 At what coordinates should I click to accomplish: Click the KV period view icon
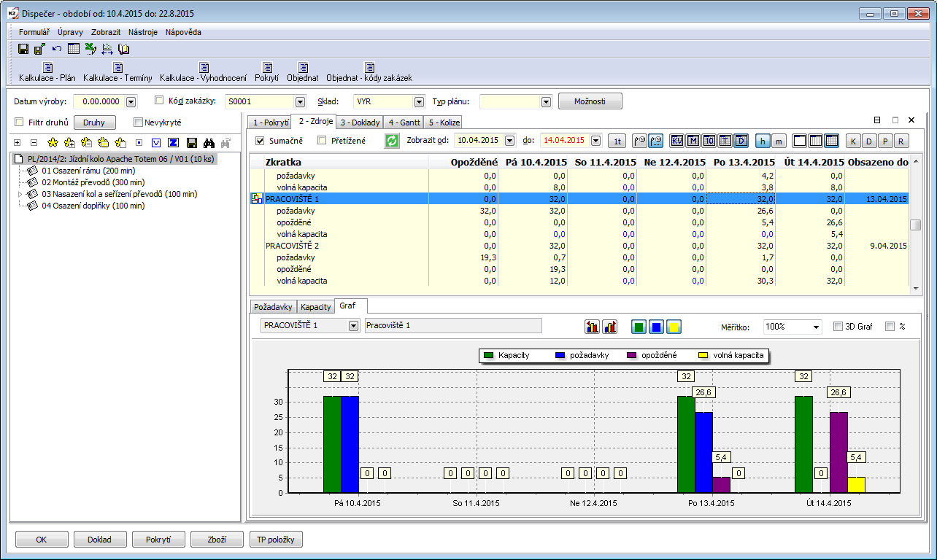pos(677,141)
